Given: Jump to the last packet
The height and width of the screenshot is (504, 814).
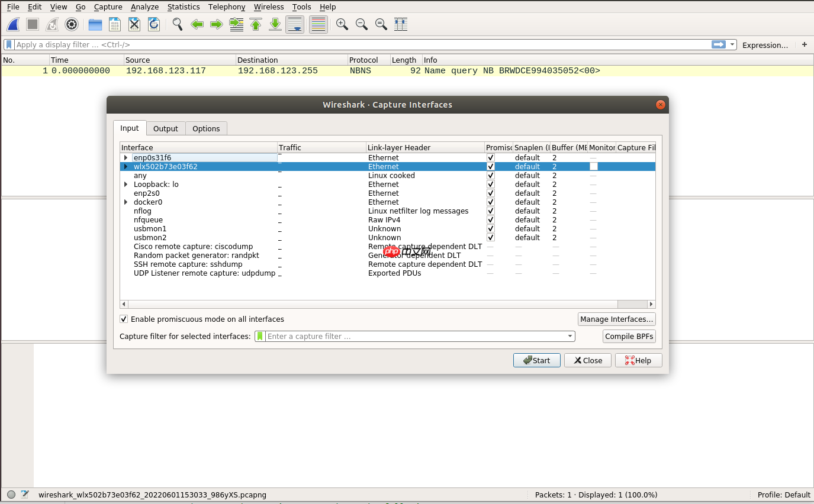Looking at the screenshot, I should pos(275,24).
